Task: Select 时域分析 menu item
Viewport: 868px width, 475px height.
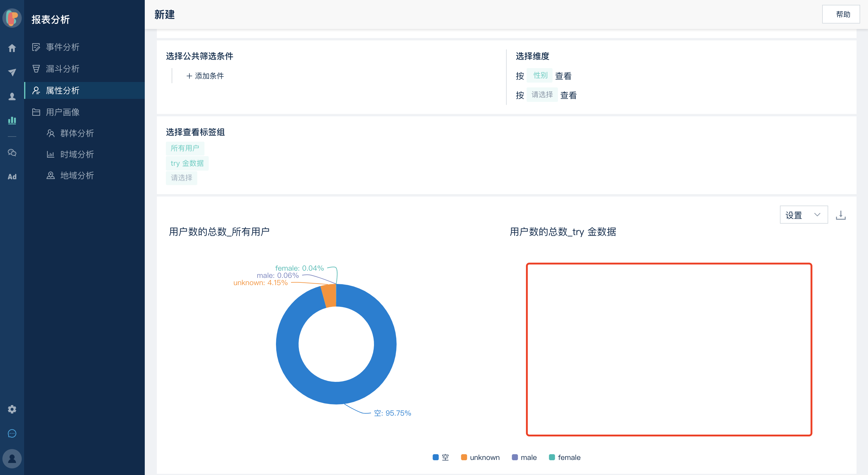Action: [x=77, y=154]
